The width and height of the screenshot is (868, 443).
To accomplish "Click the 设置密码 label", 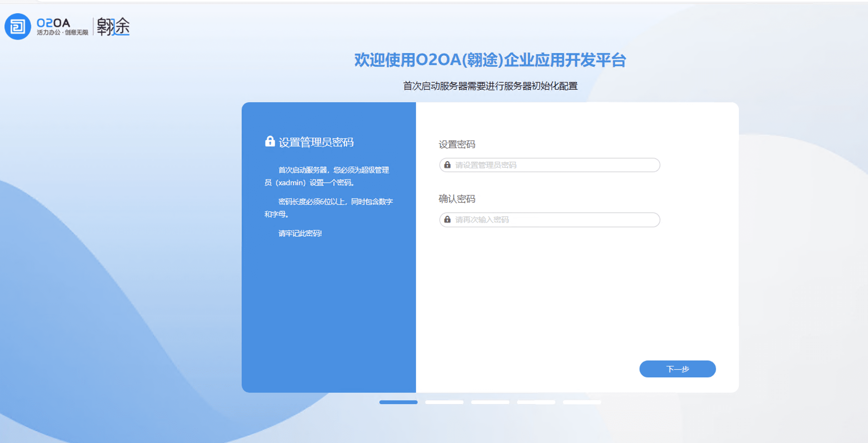I will click(457, 144).
